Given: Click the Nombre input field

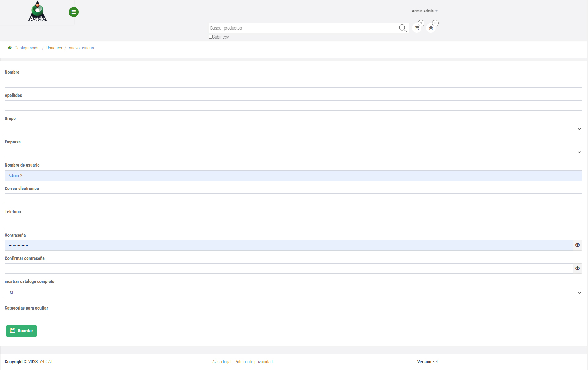Looking at the screenshot, I should click(293, 82).
